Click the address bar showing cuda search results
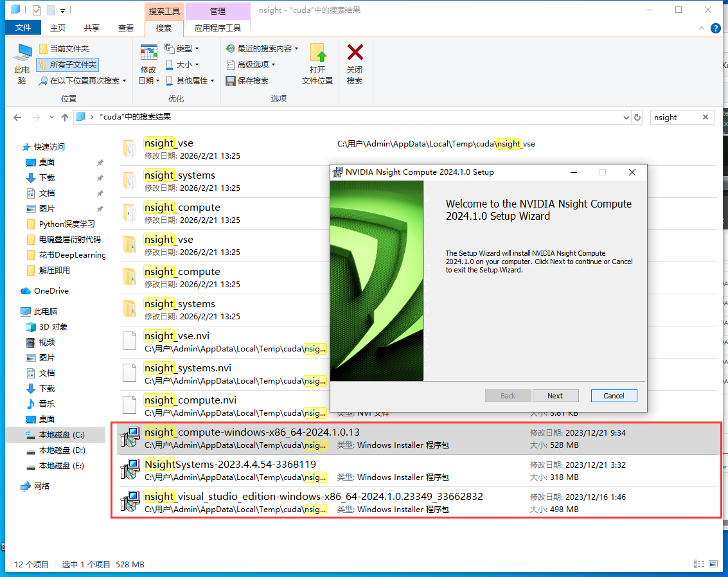 click(x=352, y=117)
